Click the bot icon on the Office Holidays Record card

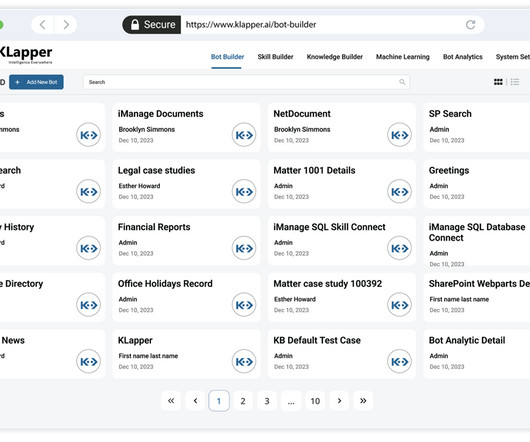click(244, 305)
